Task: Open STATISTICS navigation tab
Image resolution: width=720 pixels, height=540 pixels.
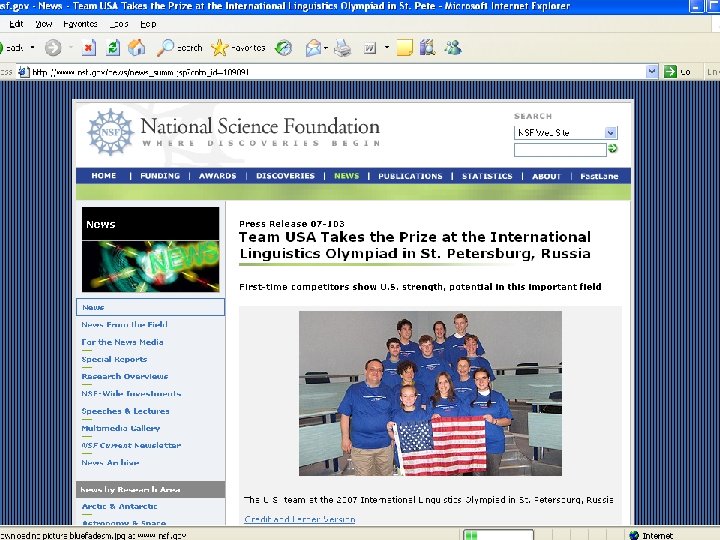Action: pyautogui.click(x=487, y=176)
